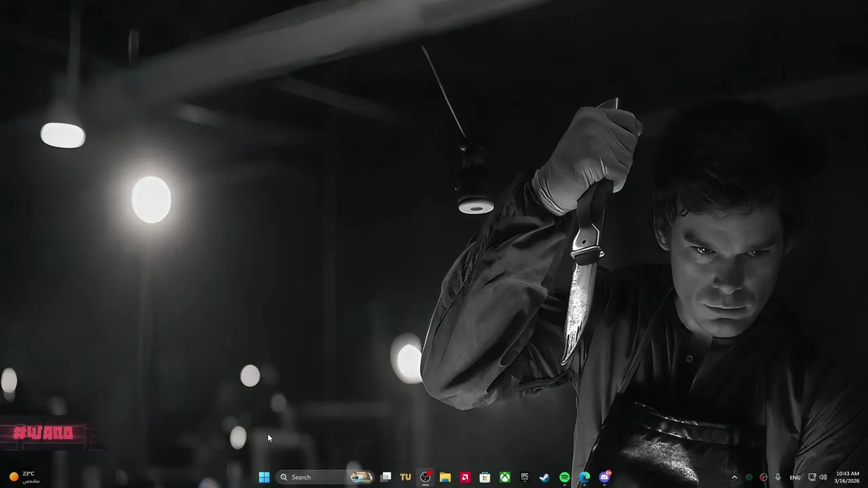Open File Explorer from the taskbar

pyautogui.click(x=446, y=477)
